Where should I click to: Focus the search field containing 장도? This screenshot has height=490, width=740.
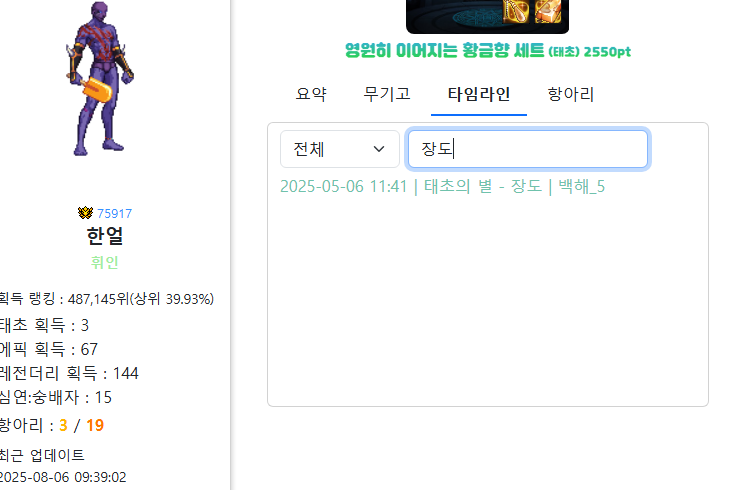(528, 149)
